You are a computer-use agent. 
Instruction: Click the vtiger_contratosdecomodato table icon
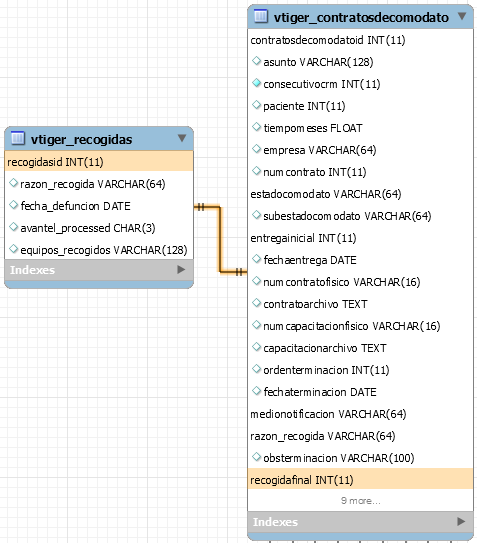[261, 16]
